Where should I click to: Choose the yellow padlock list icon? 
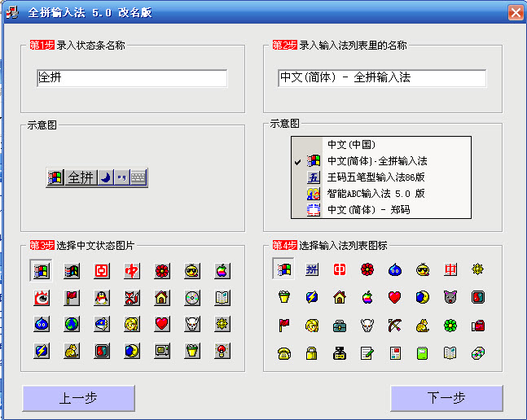coord(312,353)
